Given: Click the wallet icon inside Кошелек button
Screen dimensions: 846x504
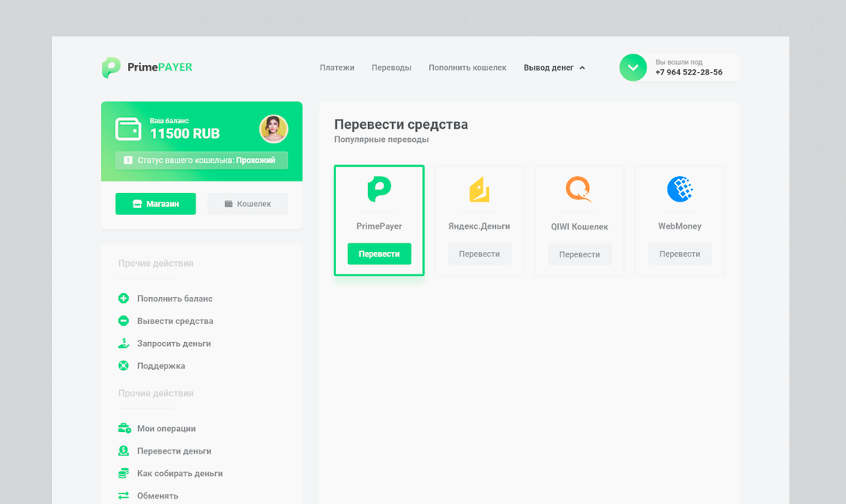Looking at the screenshot, I should point(229,204).
